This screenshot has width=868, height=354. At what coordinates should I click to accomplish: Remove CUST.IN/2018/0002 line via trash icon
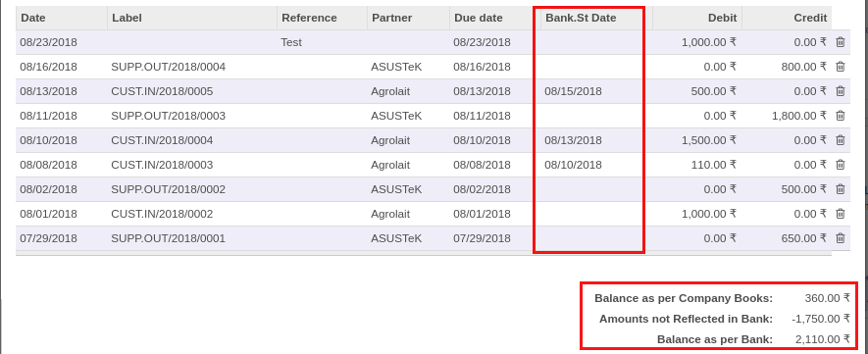coord(840,214)
